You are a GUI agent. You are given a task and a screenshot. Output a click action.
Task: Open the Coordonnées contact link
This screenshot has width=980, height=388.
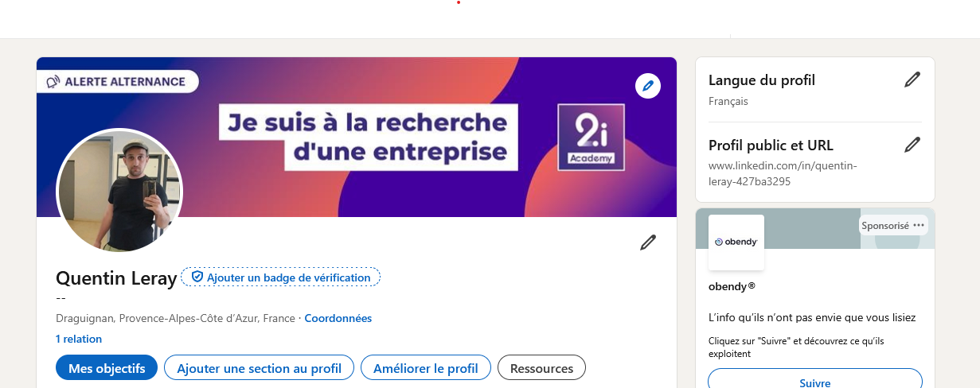[338, 318]
